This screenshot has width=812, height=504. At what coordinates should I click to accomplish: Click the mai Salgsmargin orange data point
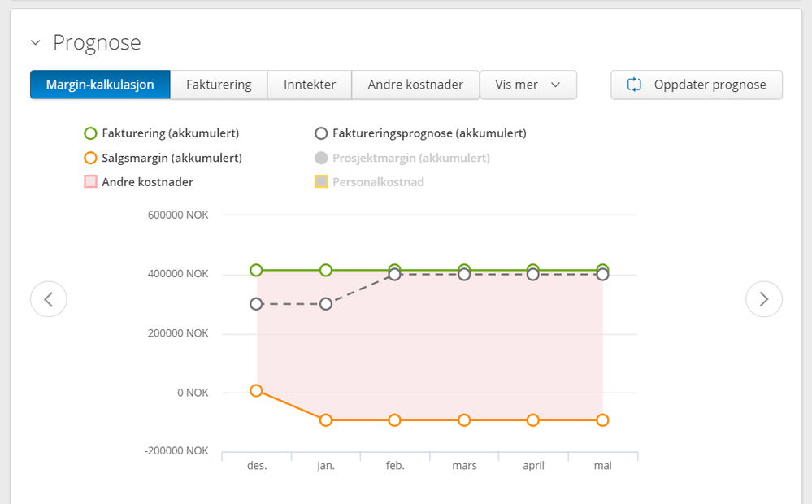[x=602, y=420]
